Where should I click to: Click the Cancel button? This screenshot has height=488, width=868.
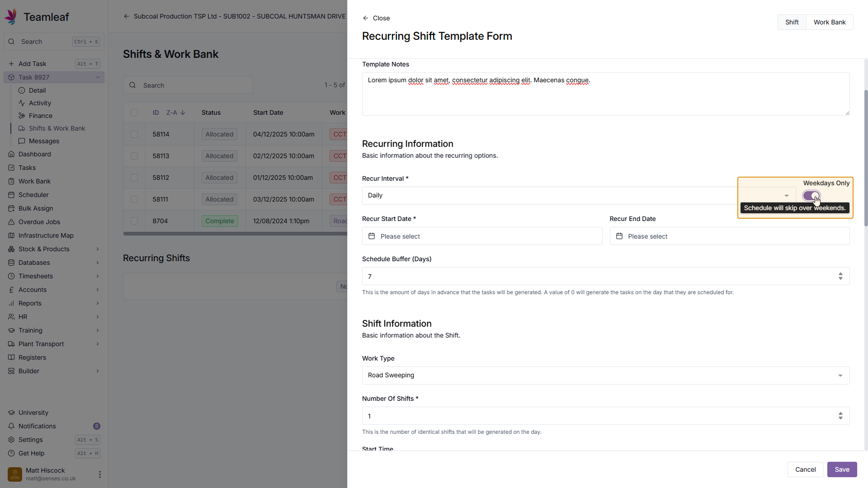point(805,469)
